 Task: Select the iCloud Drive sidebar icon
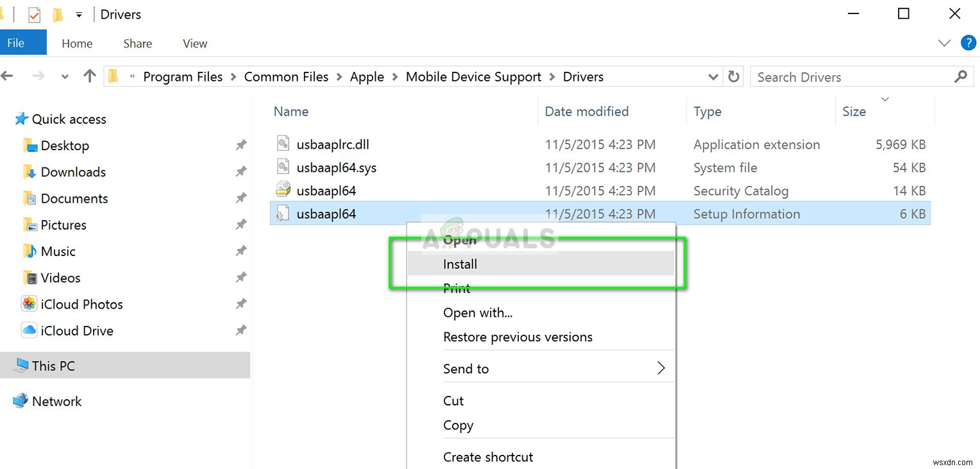tap(29, 330)
